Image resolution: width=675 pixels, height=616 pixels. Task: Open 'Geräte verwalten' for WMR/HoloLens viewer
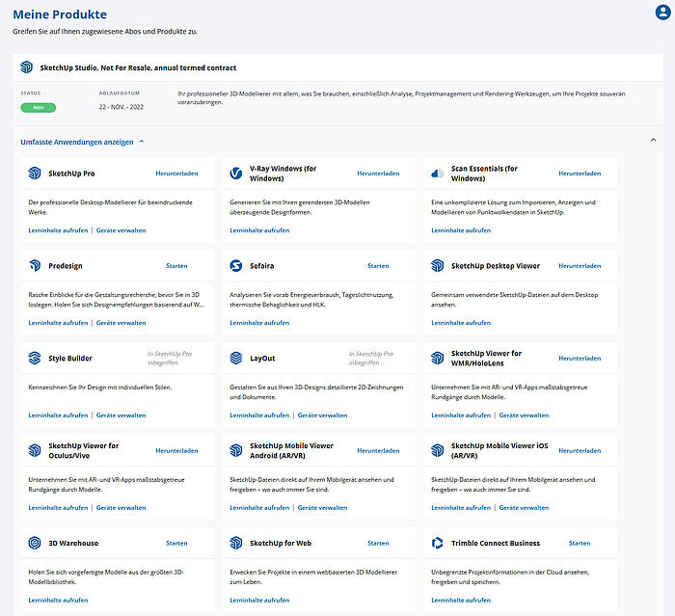coord(524,415)
